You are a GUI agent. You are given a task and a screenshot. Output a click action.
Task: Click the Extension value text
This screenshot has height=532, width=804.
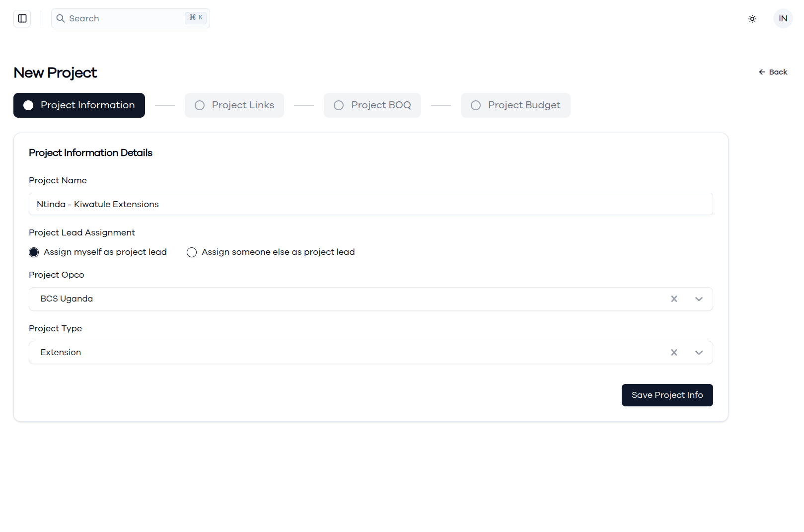pos(61,353)
